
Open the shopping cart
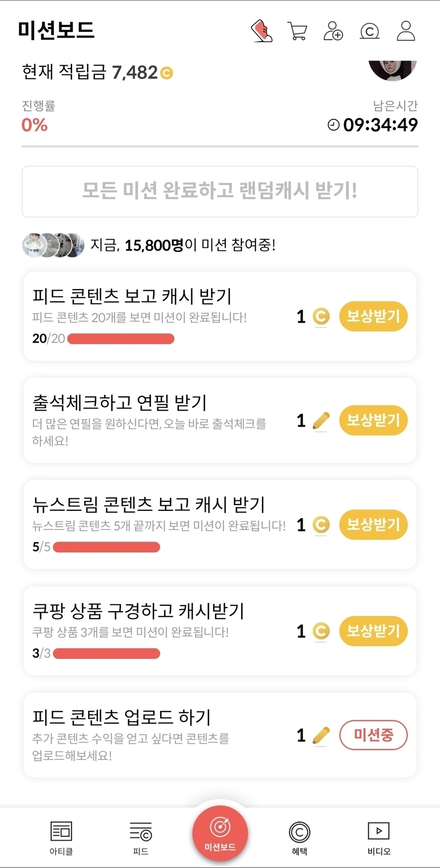(297, 31)
